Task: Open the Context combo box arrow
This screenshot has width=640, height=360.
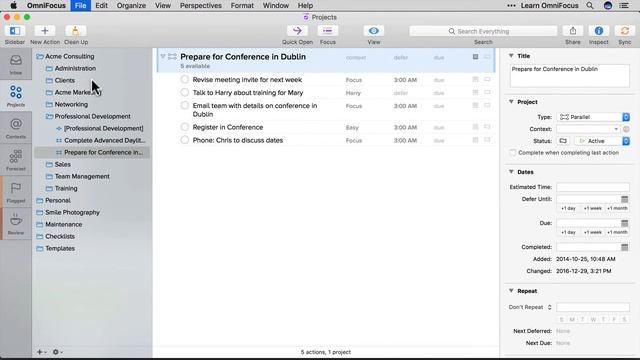Action: point(616,129)
